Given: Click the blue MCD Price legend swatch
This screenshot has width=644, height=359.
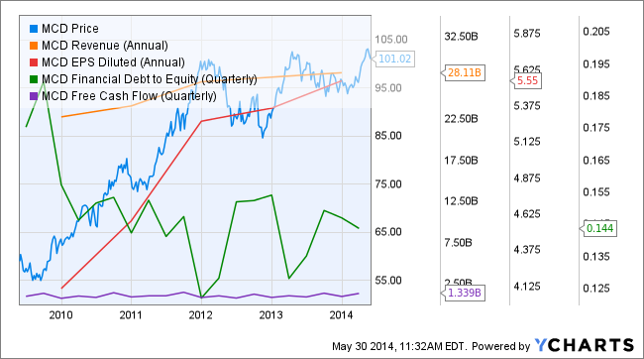Looking at the screenshot, I should [34, 29].
